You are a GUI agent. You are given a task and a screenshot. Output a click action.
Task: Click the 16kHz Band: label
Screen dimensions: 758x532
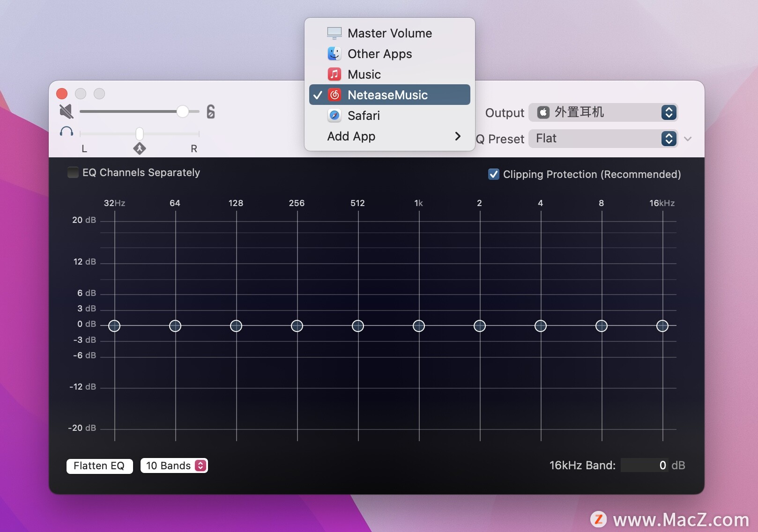pos(582,465)
